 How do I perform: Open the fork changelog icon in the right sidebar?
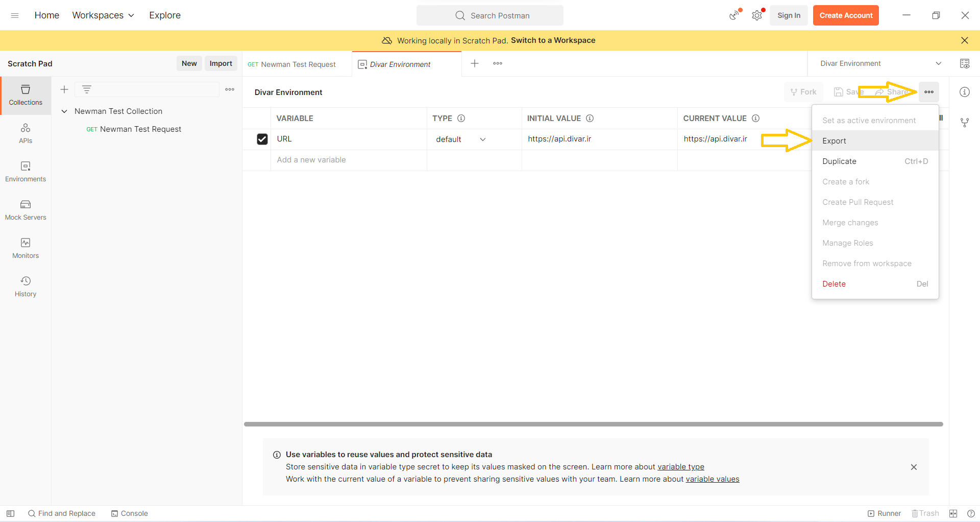click(965, 123)
